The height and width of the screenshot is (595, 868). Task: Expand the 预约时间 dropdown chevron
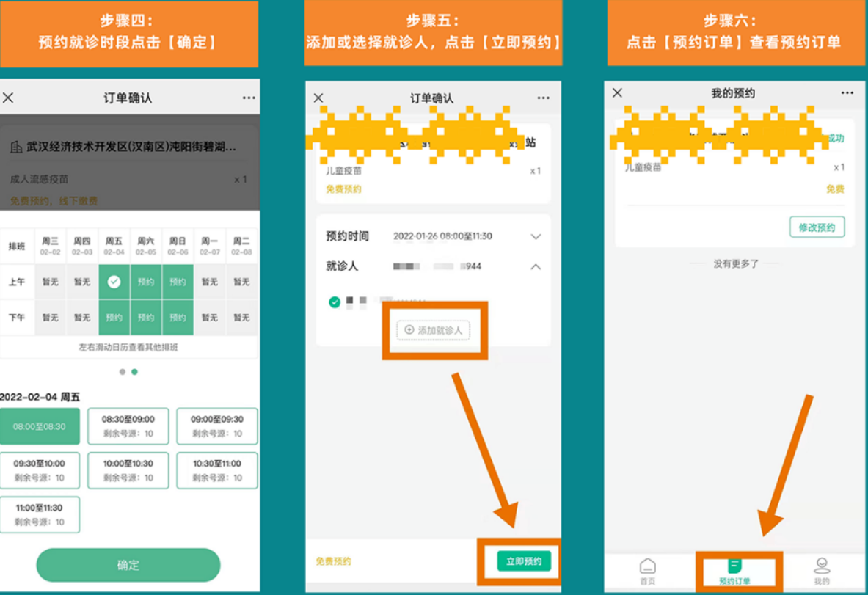pyautogui.click(x=536, y=236)
